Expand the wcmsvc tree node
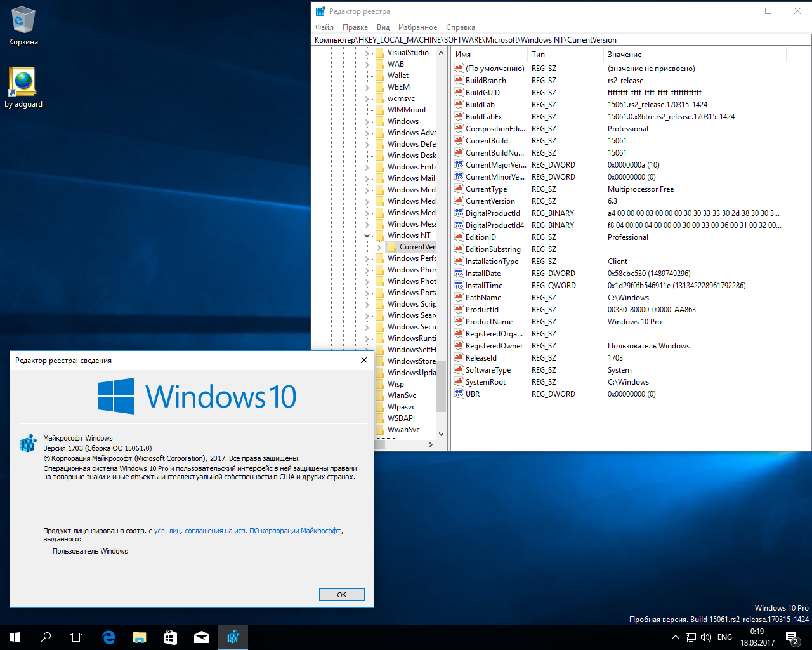Viewport: 812px width, 650px height. (367, 98)
